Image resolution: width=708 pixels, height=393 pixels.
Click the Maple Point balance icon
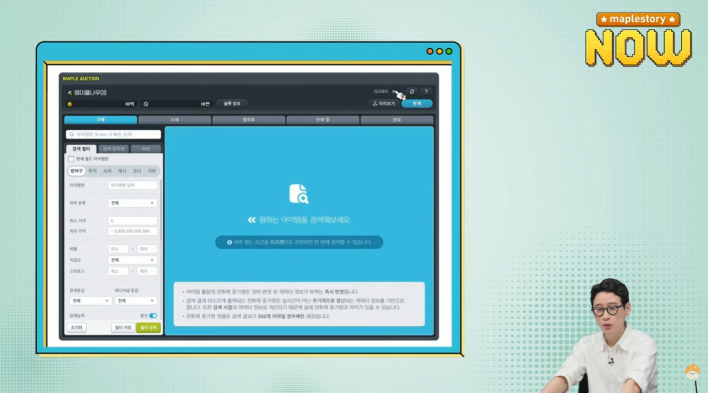146,104
